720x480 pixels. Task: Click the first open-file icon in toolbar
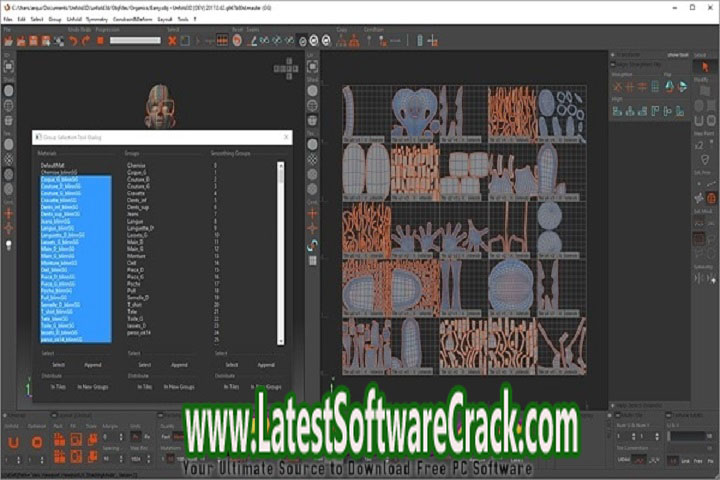pos(8,40)
